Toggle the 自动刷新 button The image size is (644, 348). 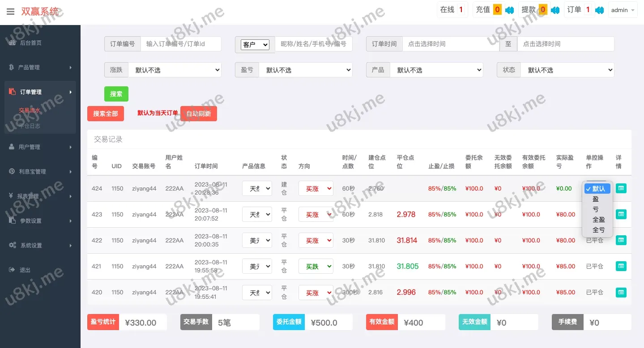pos(199,114)
